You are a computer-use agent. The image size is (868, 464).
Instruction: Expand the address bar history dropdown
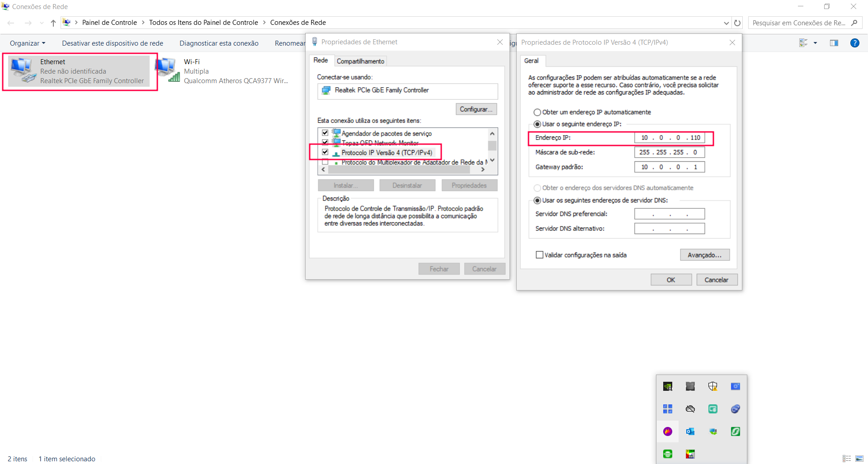(x=726, y=23)
